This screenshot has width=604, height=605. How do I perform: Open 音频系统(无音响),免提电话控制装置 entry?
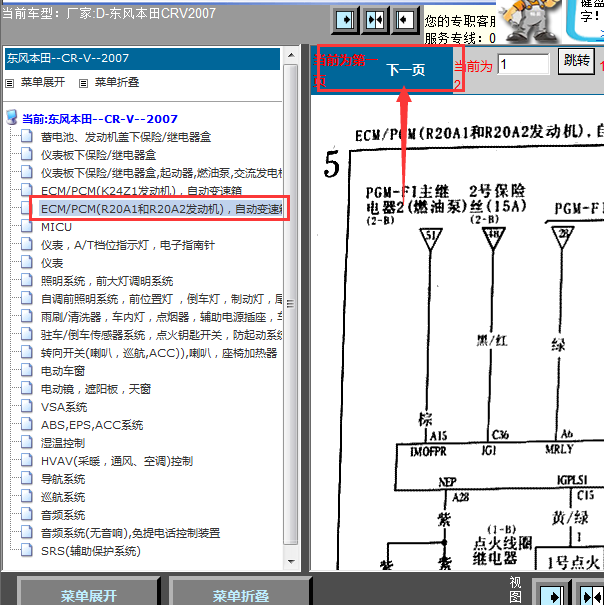pos(130,533)
